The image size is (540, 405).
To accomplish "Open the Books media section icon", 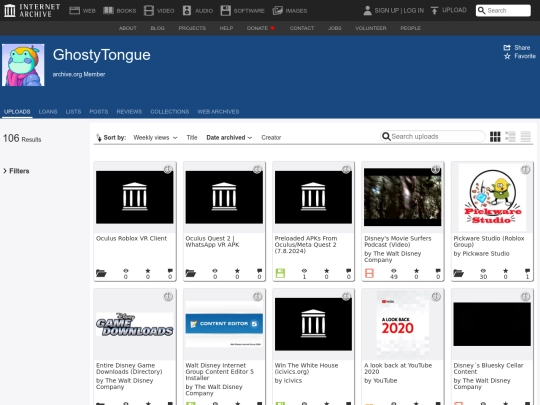I will 108,10.
